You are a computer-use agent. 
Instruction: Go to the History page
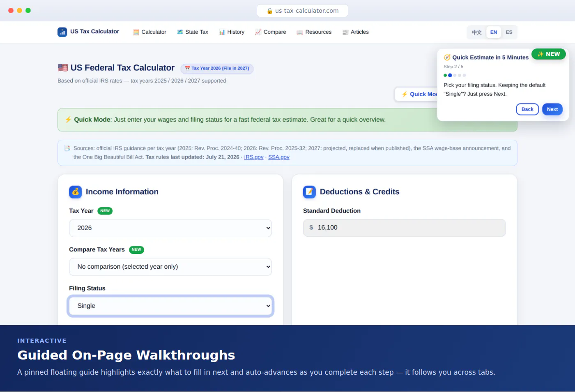click(x=232, y=32)
